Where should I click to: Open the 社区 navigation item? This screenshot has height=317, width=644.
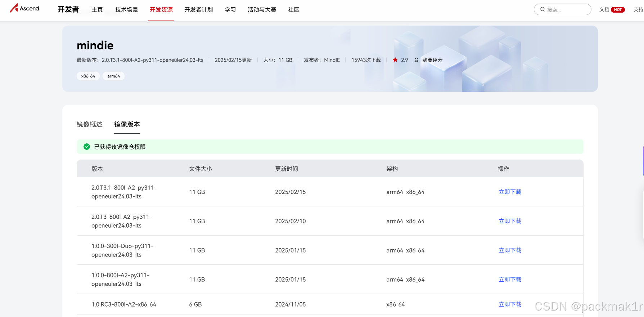click(x=294, y=10)
